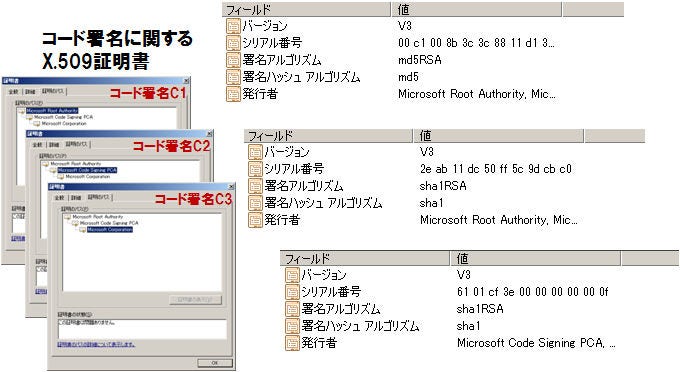Click the 発行者 icon in the 2e ab serial list

point(255,219)
